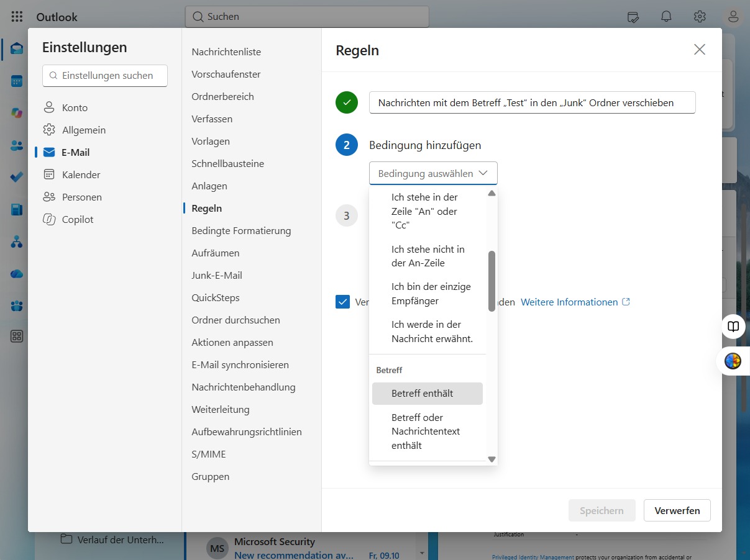Image resolution: width=750 pixels, height=560 pixels.
Task: Open the account profile avatar icon
Action: pyautogui.click(x=733, y=17)
